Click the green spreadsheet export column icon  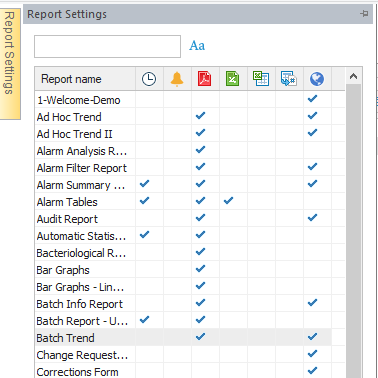pos(232,79)
